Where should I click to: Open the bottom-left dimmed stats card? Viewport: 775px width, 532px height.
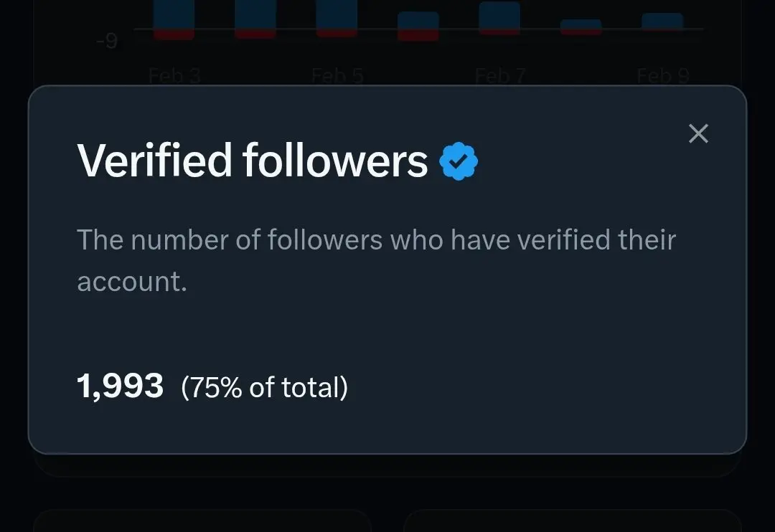coord(202,521)
